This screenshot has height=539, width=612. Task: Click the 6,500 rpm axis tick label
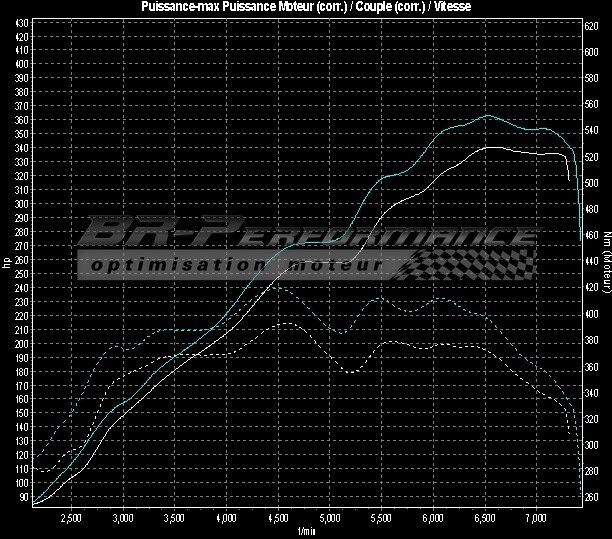(x=485, y=519)
